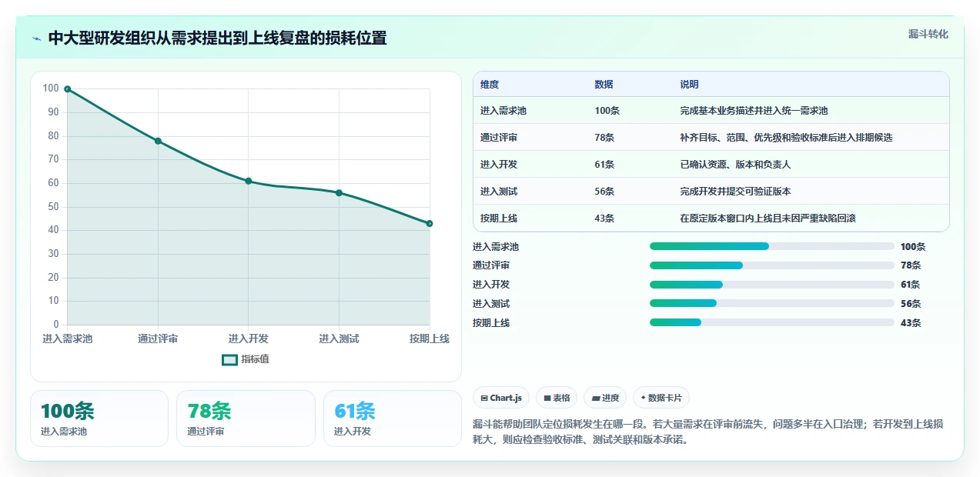
Task: Click the 进入开发 progress bar
Action: [772, 285]
